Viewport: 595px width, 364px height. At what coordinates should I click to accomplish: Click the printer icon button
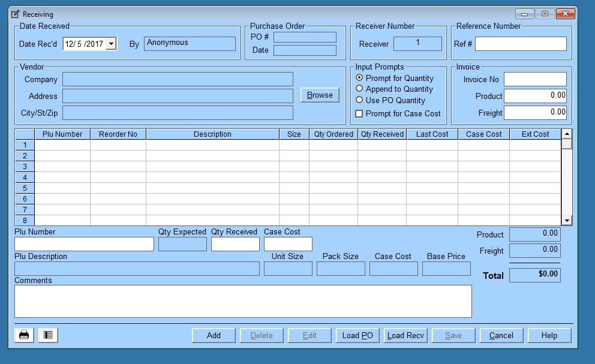coord(24,335)
